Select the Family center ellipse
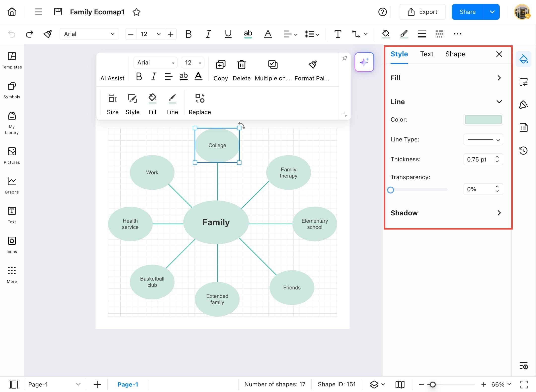This screenshot has height=392, width=536. pos(216,222)
